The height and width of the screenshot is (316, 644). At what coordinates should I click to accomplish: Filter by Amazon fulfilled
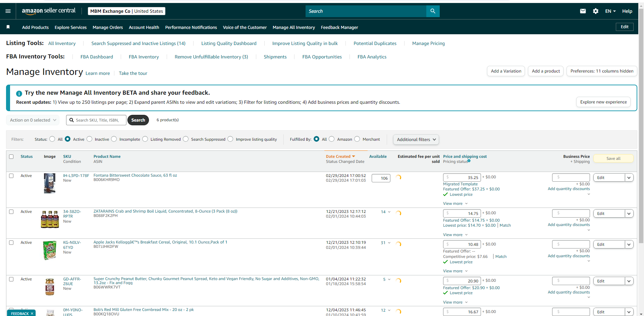332,139
